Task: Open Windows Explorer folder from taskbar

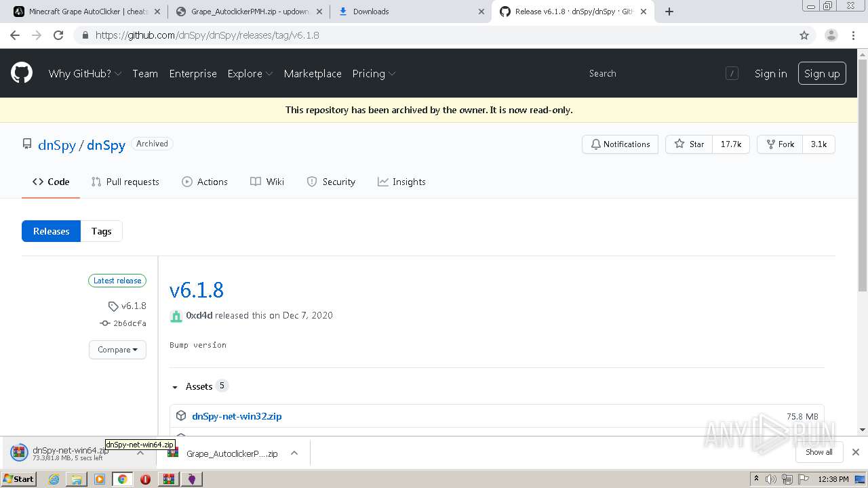Action: (77, 479)
